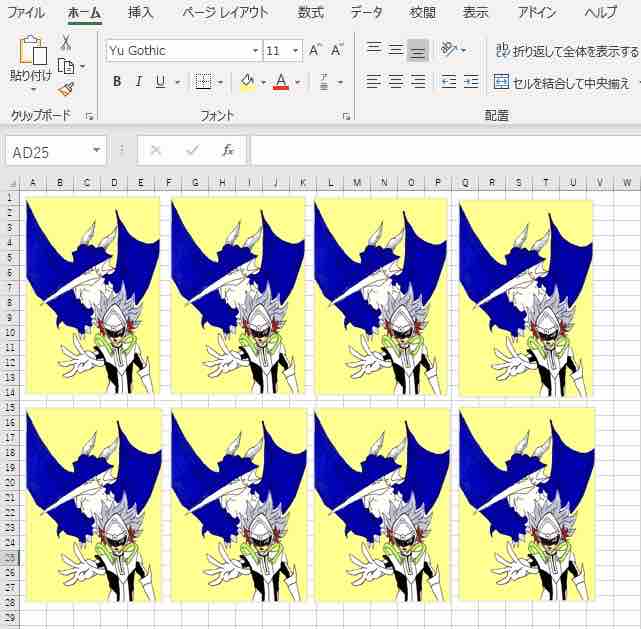Image resolution: width=641 pixels, height=629 pixels.
Task: Toggle bottom vertical alignment
Action: click(417, 51)
